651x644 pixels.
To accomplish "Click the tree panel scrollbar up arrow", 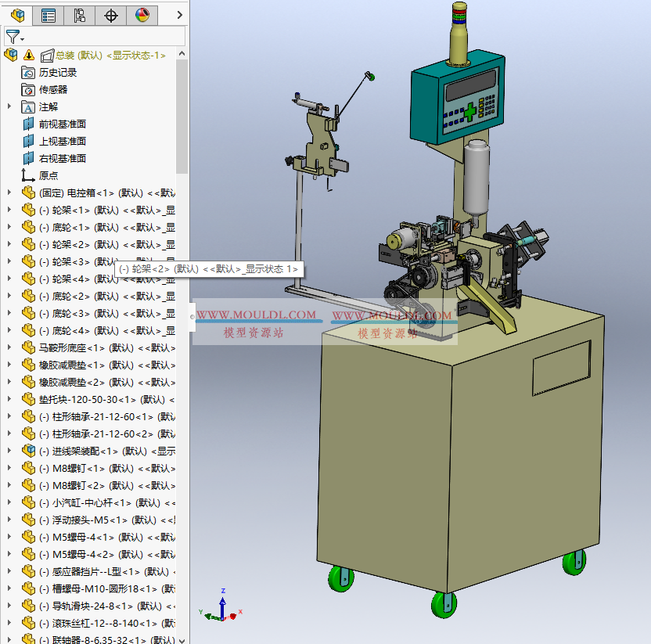I will tap(181, 52).
